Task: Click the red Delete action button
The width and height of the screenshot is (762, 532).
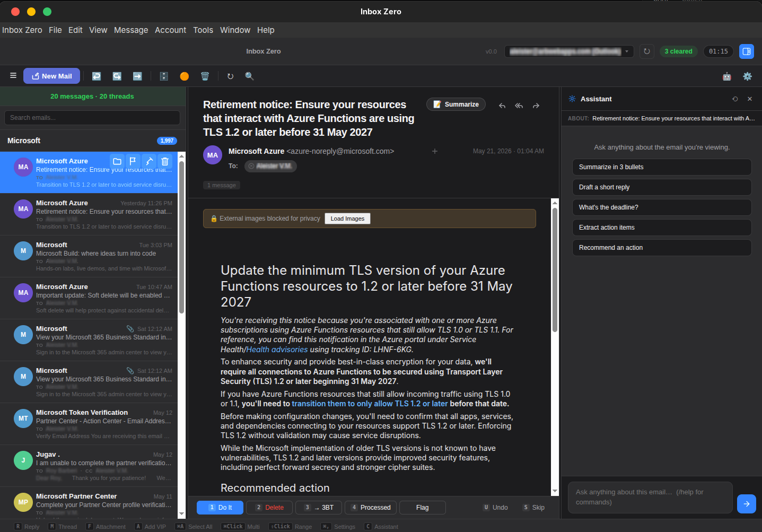Action: pos(269,508)
